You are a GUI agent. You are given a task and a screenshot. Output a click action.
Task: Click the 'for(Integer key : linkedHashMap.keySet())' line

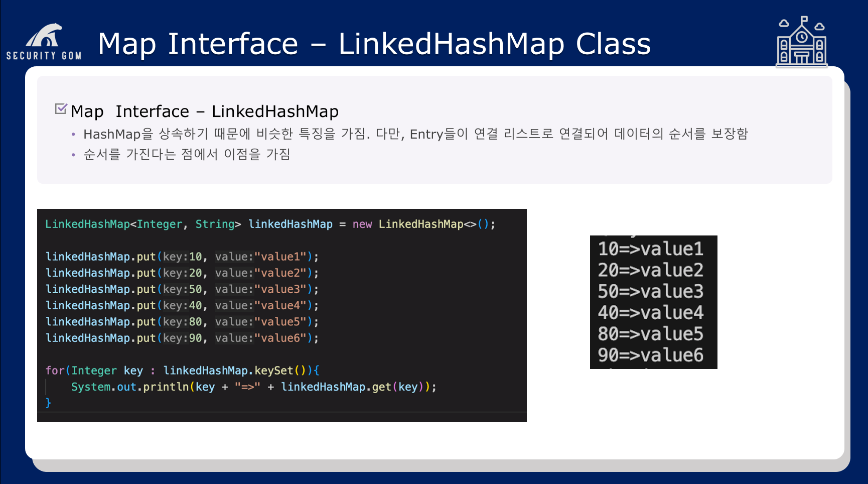point(183,371)
